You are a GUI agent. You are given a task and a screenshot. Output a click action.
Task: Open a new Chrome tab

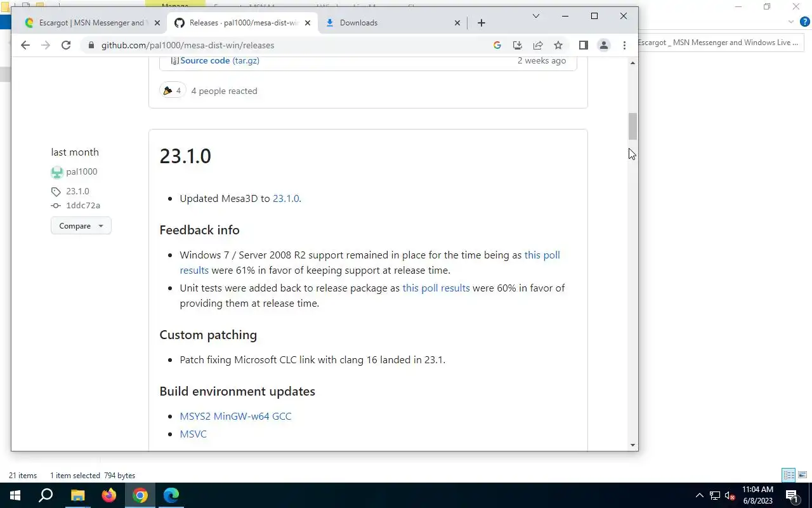coord(481,23)
